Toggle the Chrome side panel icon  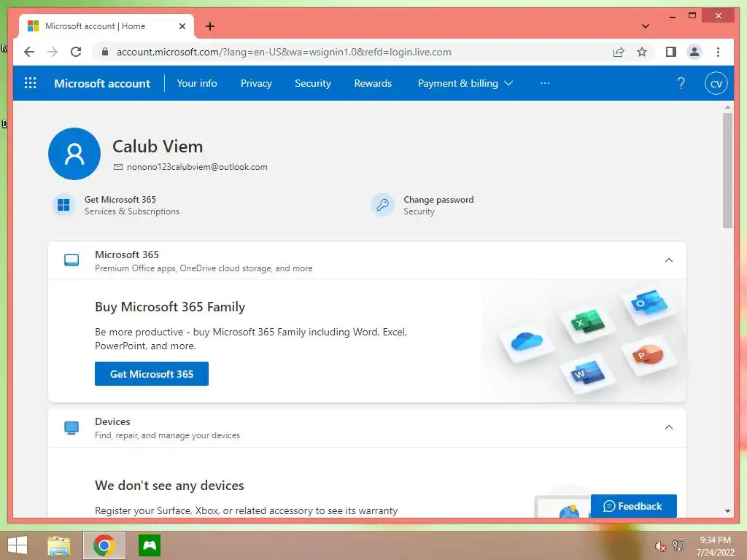671,52
